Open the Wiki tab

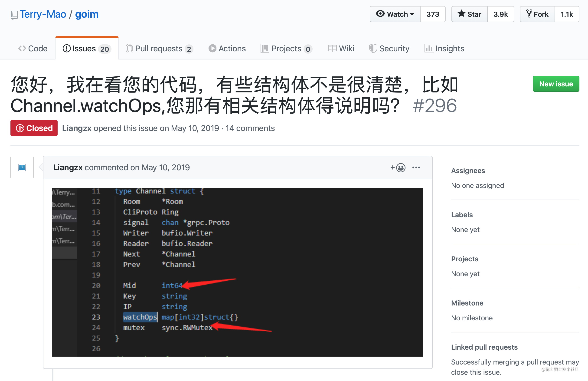click(341, 48)
